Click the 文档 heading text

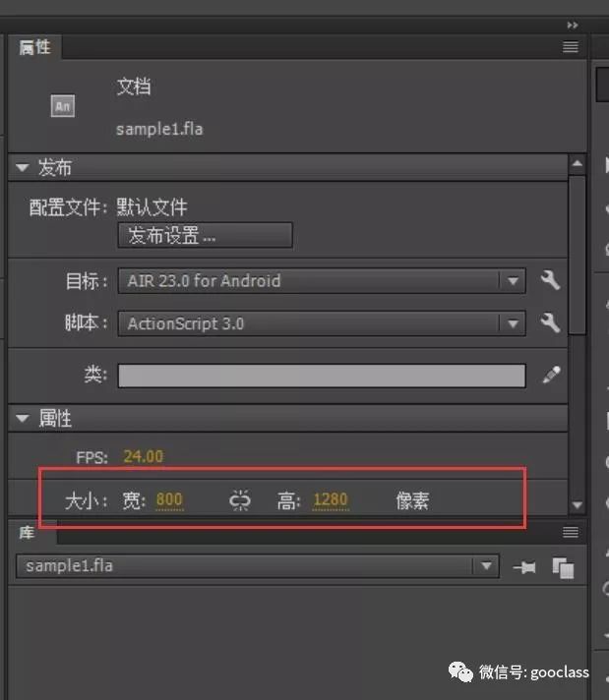click(x=134, y=87)
